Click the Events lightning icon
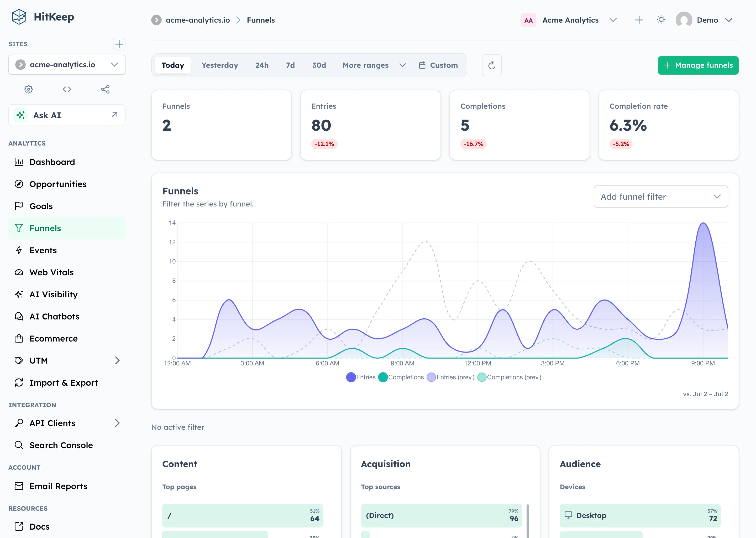756x538 pixels. 19,250
